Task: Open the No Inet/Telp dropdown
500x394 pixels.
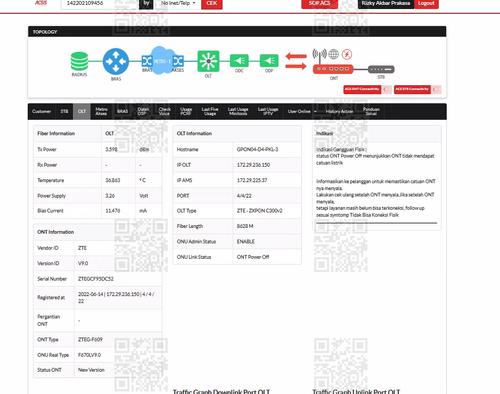Action: [x=178, y=3]
